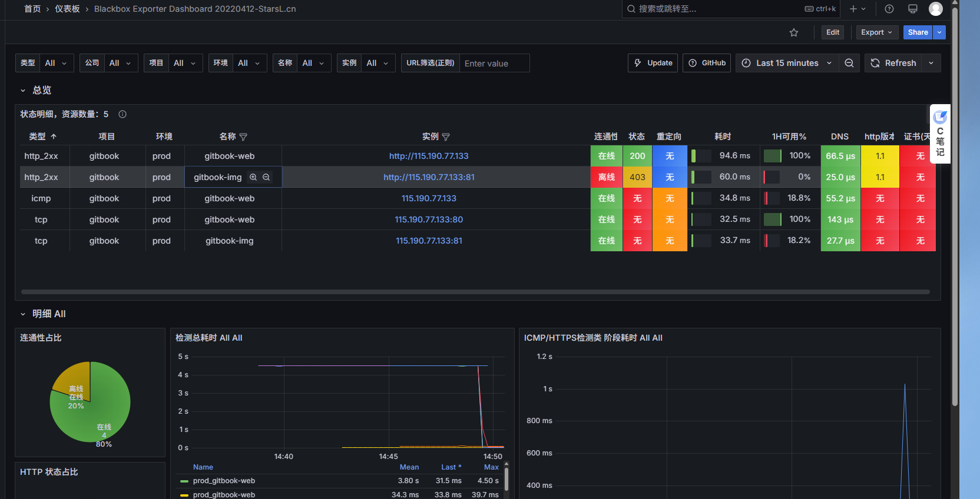Open Share options arrow
This screenshot has height=499, width=980.
tap(939, 32)
